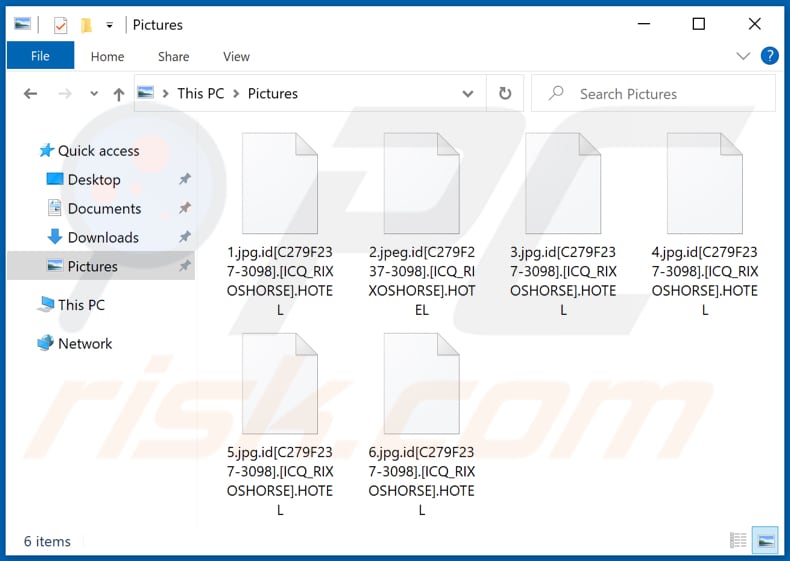Open the Share ribbon tab
This screenshot has width=790, height=561.
pyautogui.click(x=173, y=57)
